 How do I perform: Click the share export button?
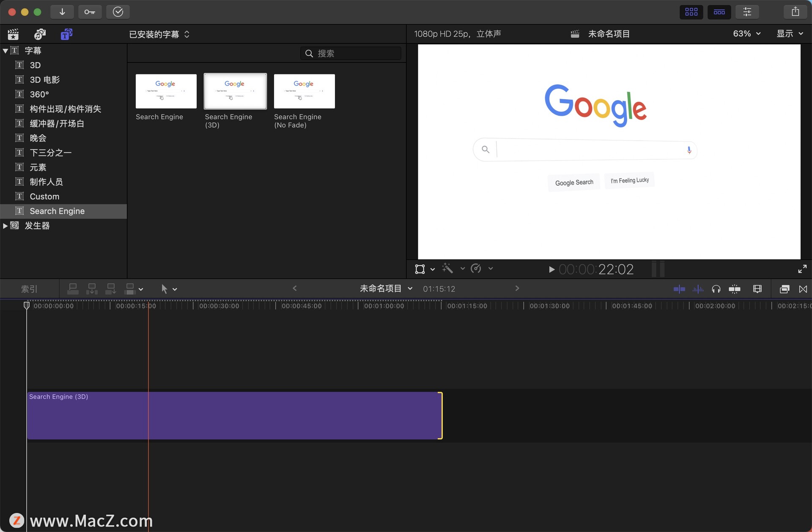796,12
